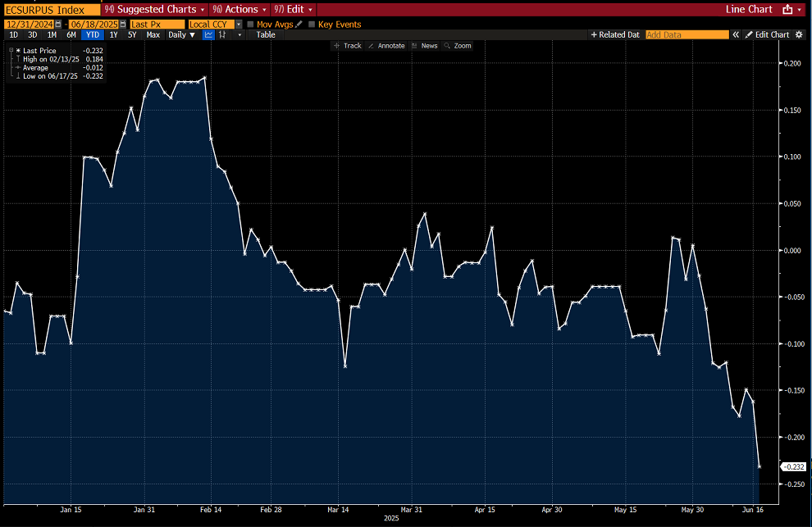Select the 5Y time range tab

[x=132, y=34]
